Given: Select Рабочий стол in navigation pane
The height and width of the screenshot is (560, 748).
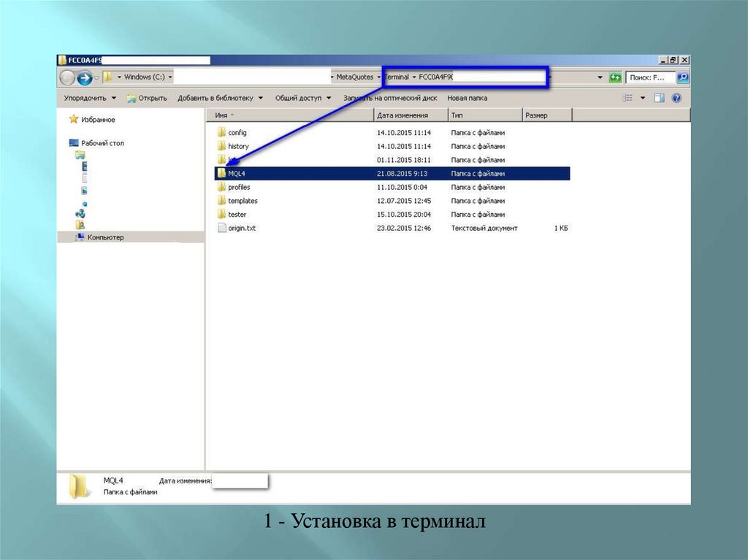Looking at the screenshot, I should [102, 143].
